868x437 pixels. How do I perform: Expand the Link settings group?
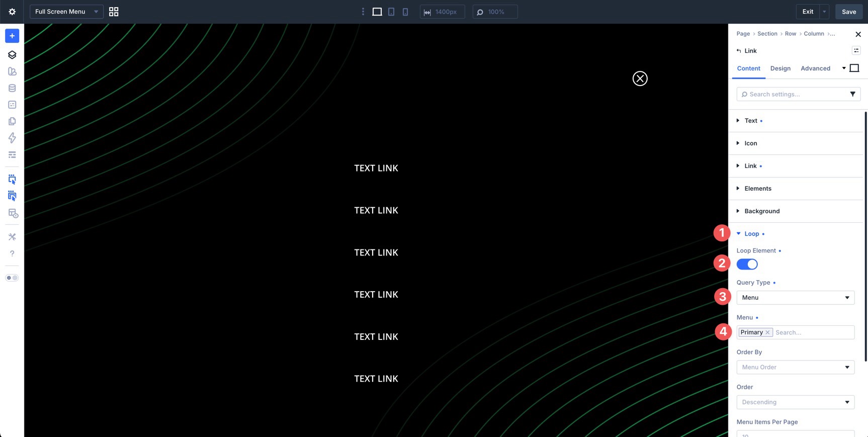pyautogui.click(x=796, y=166)
